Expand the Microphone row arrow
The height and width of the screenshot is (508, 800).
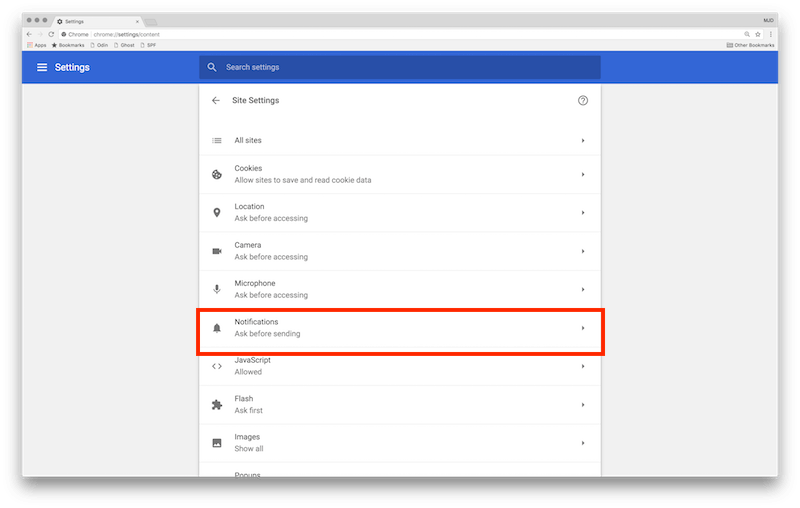point(583,289)
